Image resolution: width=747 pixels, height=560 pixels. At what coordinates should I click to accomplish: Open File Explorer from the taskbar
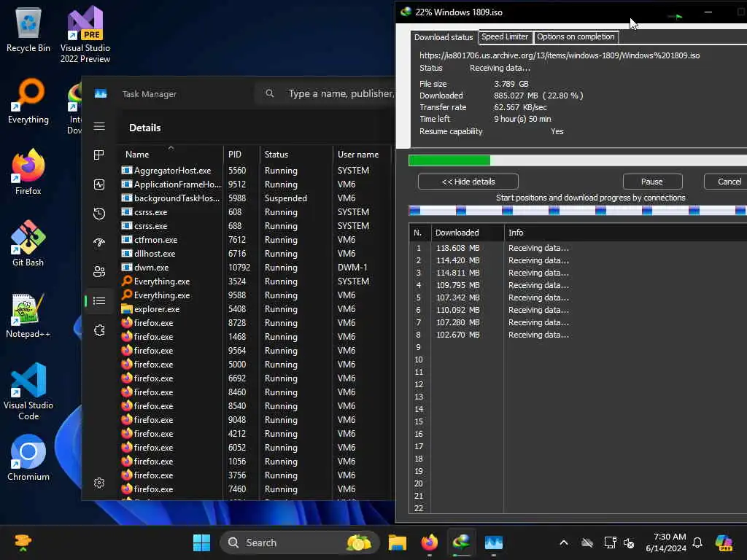(x=398, y=542)
